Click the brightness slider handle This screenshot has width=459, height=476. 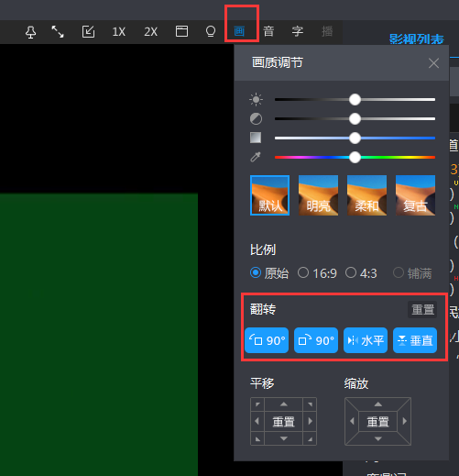[355, 100]
